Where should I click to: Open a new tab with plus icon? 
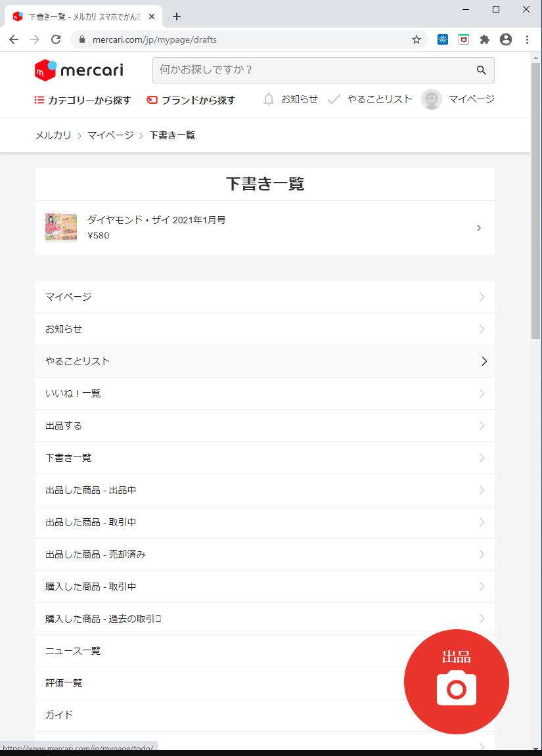pyautogui.click(x=177, y=16)
